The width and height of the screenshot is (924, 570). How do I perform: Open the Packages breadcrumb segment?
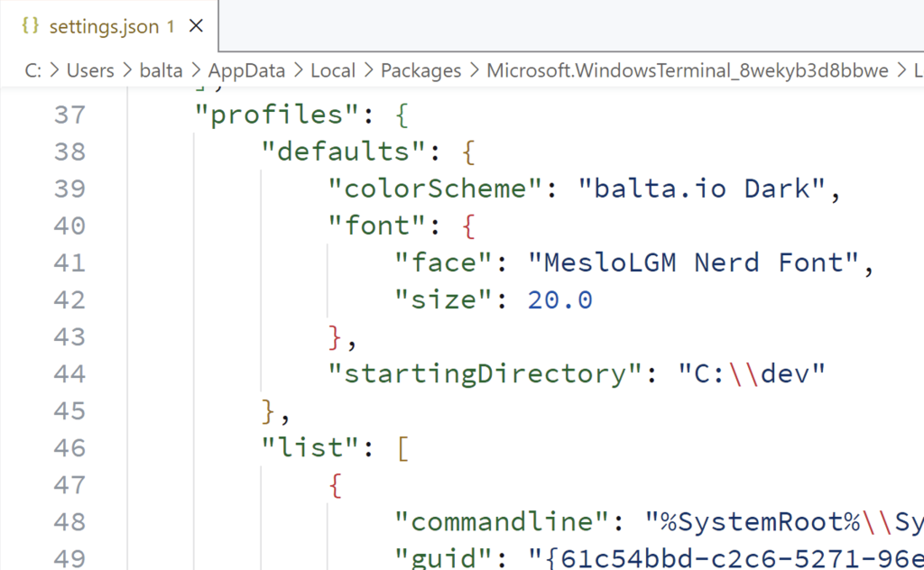[x=420, y=70]
